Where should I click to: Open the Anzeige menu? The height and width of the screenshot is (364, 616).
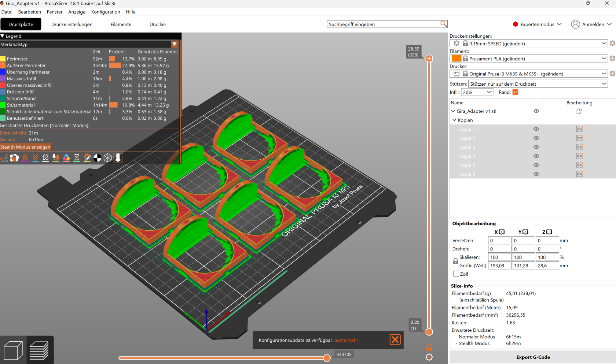coord(77,12)
